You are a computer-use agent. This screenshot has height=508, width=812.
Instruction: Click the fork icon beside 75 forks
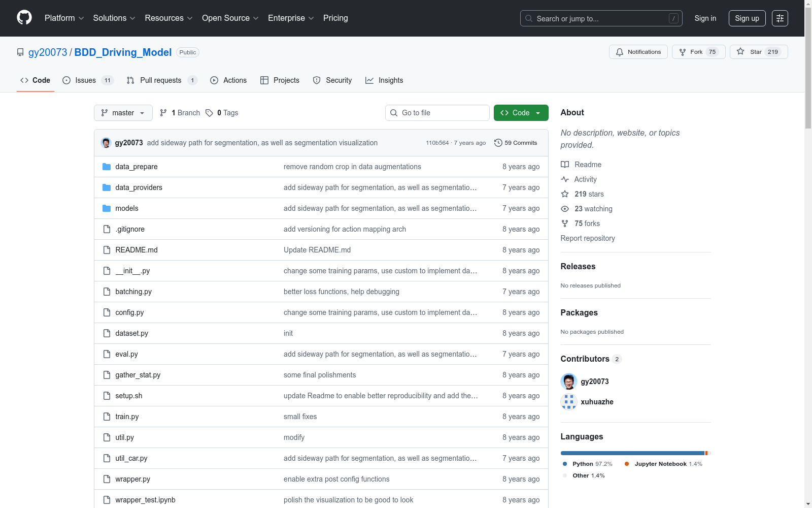coord(565,224)
